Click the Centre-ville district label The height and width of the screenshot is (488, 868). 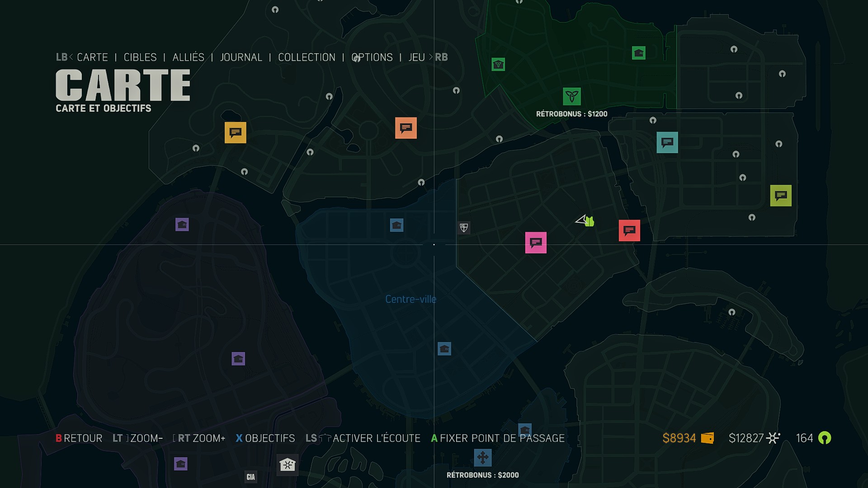(410, 299)
